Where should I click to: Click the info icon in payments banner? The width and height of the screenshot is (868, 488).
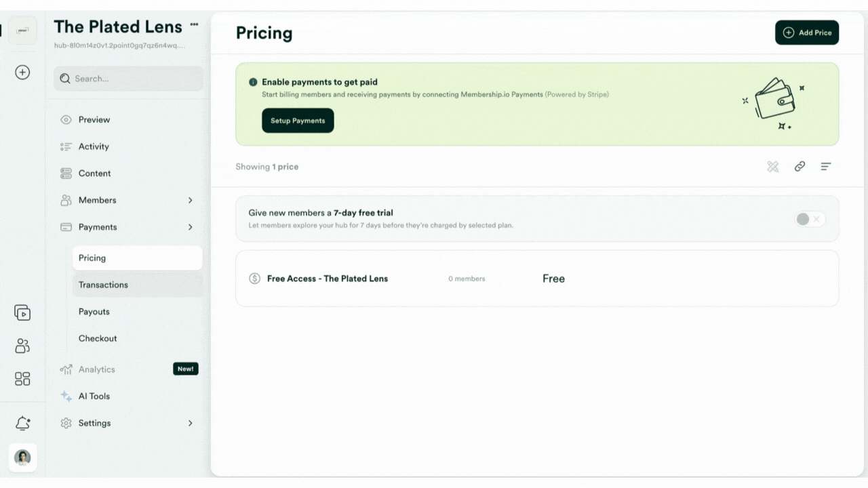pos(253,82)
